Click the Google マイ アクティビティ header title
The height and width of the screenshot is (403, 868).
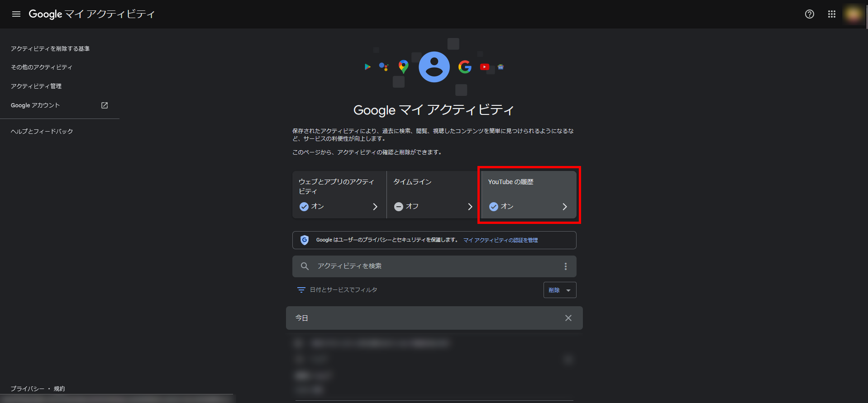pos(92,14)
